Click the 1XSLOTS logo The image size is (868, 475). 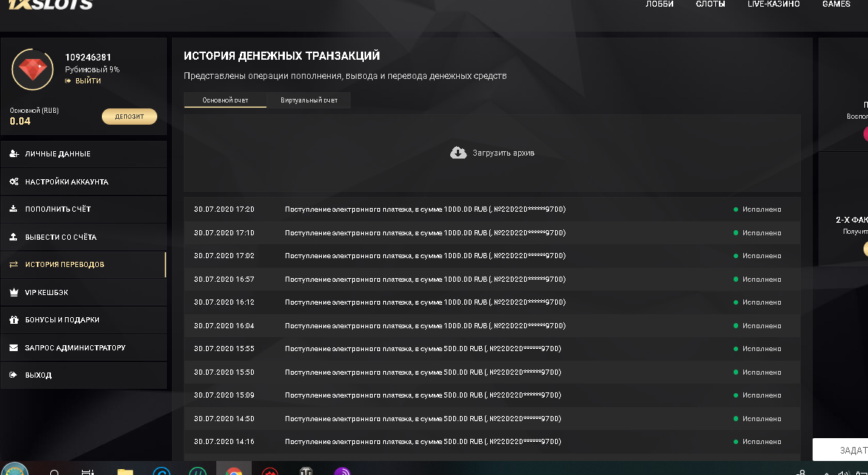click(50, 4)
